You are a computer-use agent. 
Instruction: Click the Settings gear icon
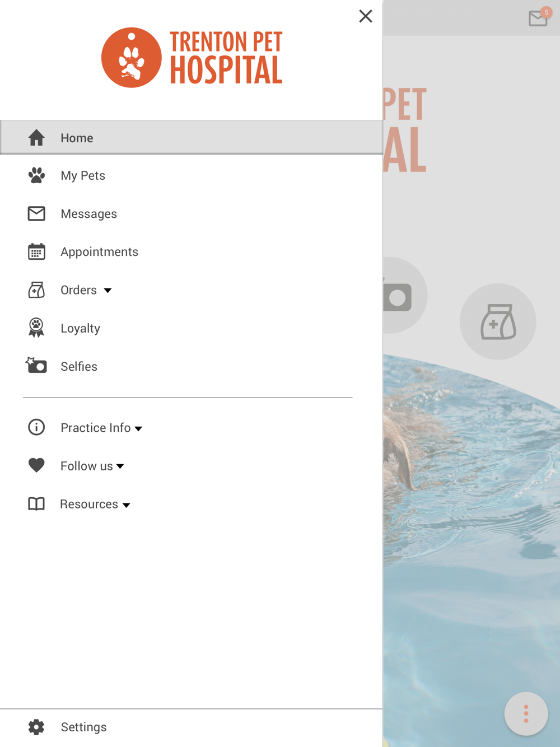click(x=36, y=727)
